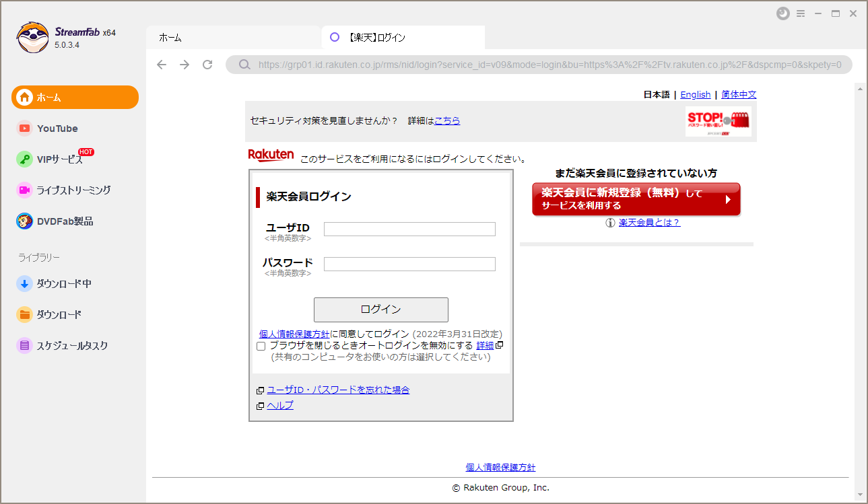
Task: Click popup icon beside forgot ID link
Action: pyautogui.click(x=260, y=390)
